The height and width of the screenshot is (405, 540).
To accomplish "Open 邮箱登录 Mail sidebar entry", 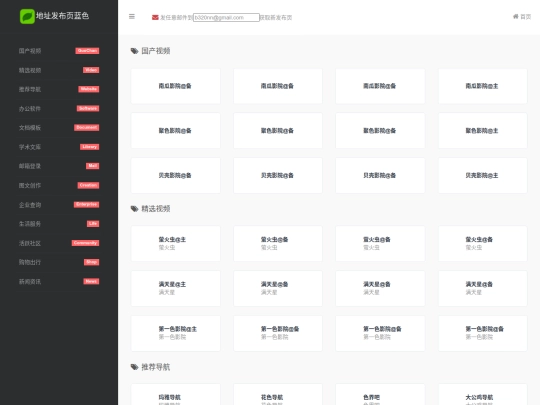I will pyautogui.click(x=59, y=166).
